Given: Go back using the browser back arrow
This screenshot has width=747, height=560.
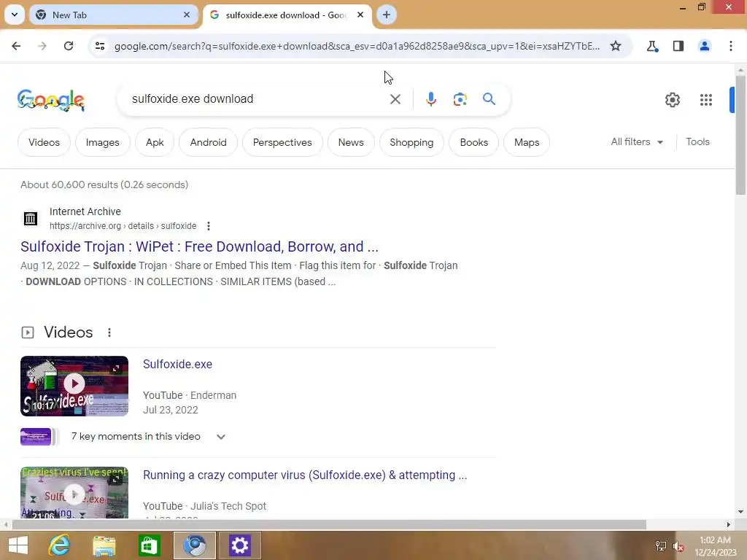Looking at the screenshot, I should point(16,46).
